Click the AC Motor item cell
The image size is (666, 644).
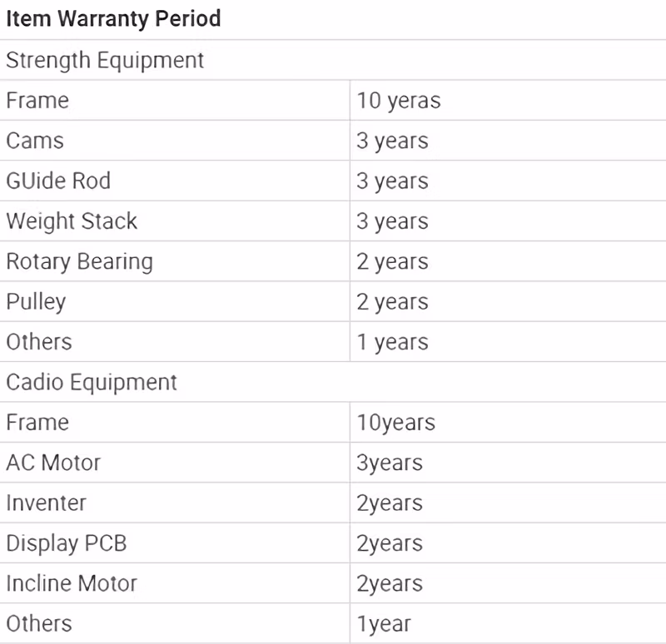[175, 463]
